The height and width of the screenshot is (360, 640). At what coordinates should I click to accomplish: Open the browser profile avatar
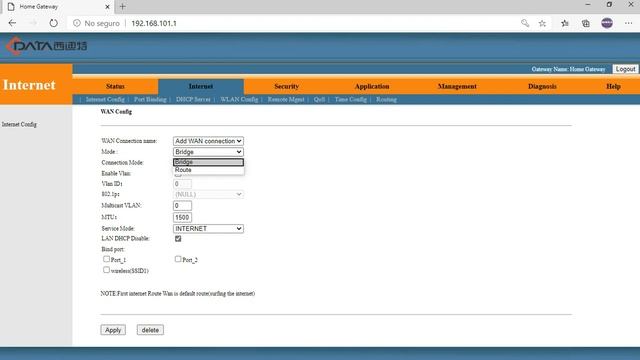click(x=607, y=23)
